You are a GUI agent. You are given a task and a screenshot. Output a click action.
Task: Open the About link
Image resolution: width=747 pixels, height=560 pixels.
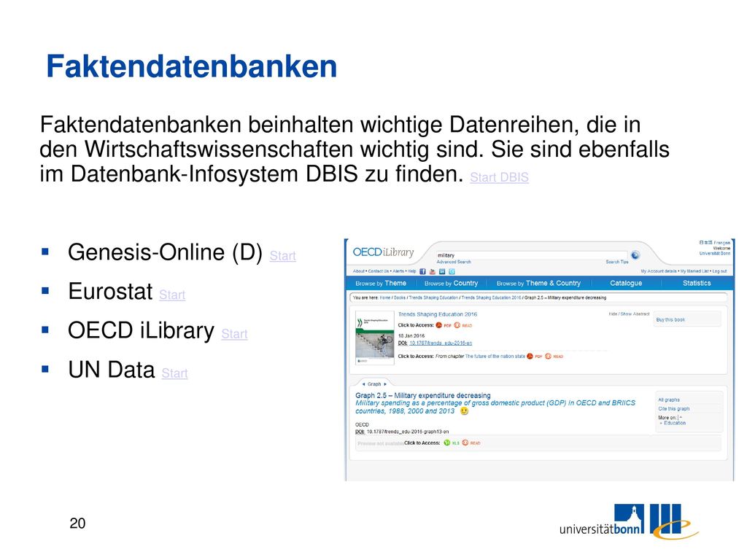point(358,271)
